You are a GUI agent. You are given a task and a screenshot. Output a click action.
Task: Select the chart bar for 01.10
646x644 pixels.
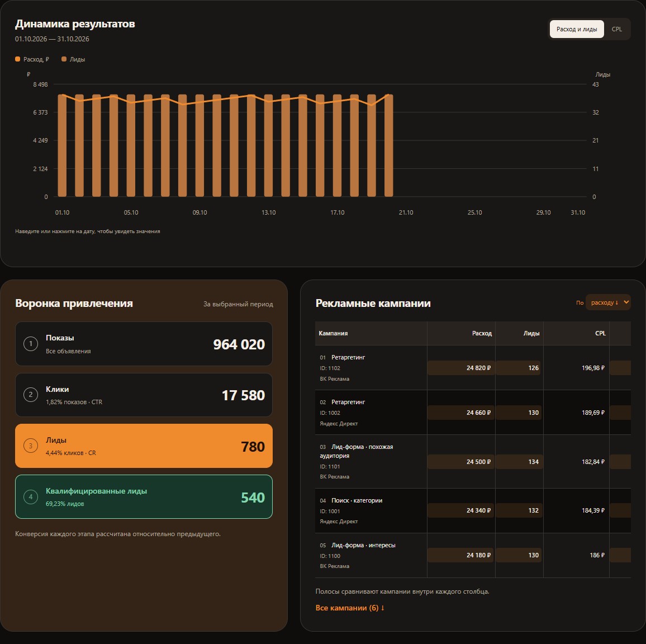(62, 145)
